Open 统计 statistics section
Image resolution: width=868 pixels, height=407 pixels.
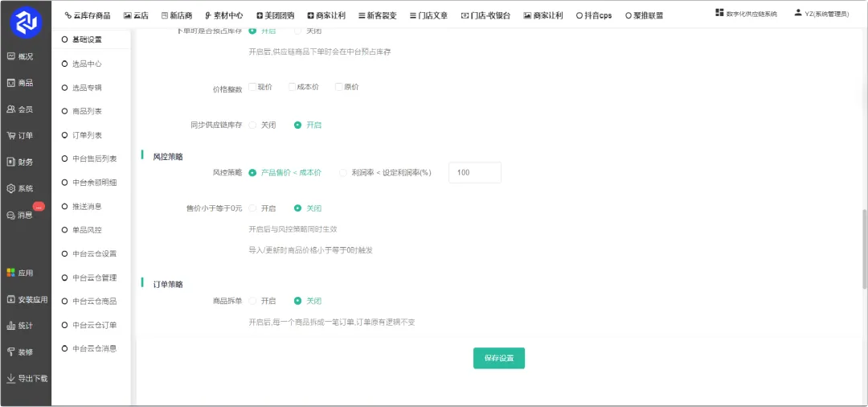pyautogui.click(x=20, y=326)
